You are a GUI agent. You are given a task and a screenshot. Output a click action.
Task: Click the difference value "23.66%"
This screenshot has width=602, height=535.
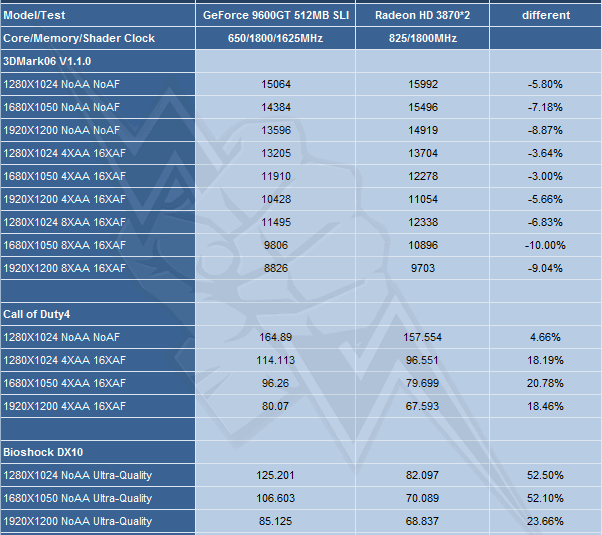545,521
